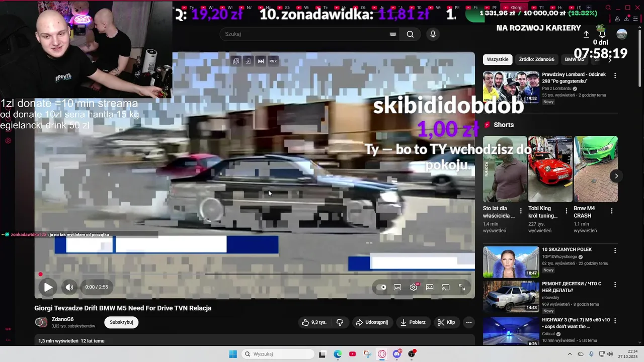Viewport: 644px width, 362px height.
Task: Open options for Bmw M4 CRASH short
Action: click(612, 211)
